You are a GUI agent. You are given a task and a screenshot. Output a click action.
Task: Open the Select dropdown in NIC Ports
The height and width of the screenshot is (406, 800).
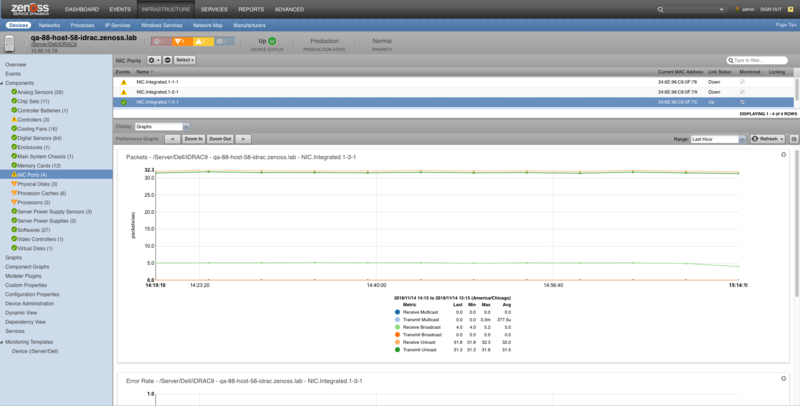[185, 60]
